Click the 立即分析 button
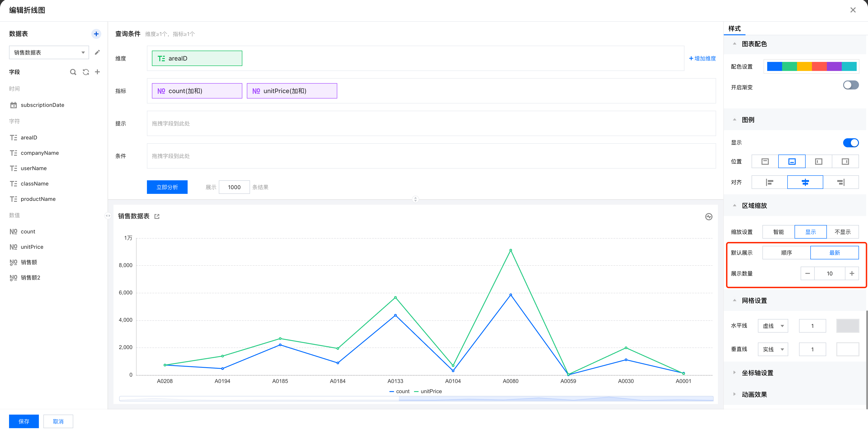 167,187
